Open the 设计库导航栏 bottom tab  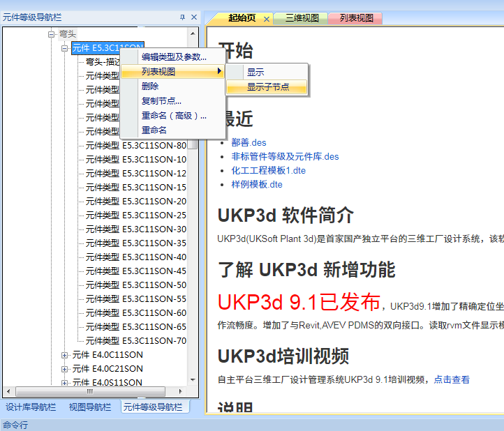tap(31, 407)
